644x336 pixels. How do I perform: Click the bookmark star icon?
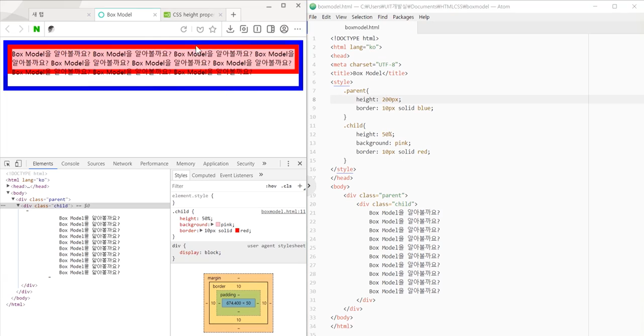coord(212,29)
